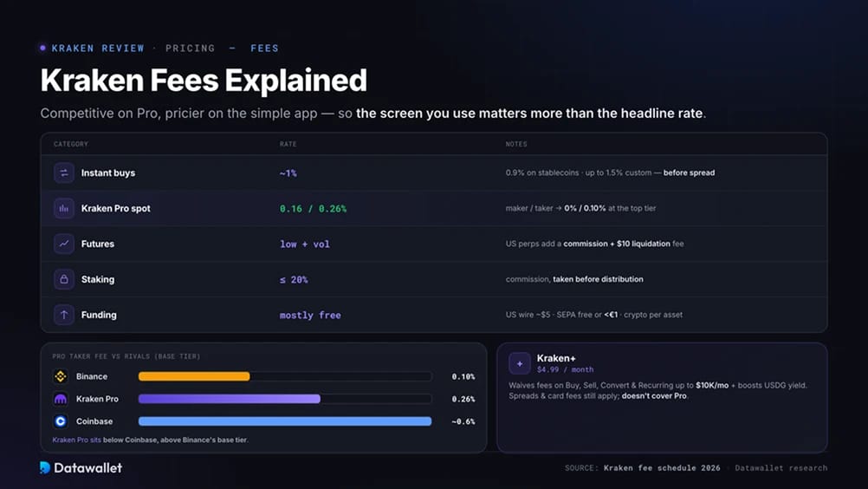Click the Kraken Pro sits link text
The image size is (868, 489).
coord(76,440)
